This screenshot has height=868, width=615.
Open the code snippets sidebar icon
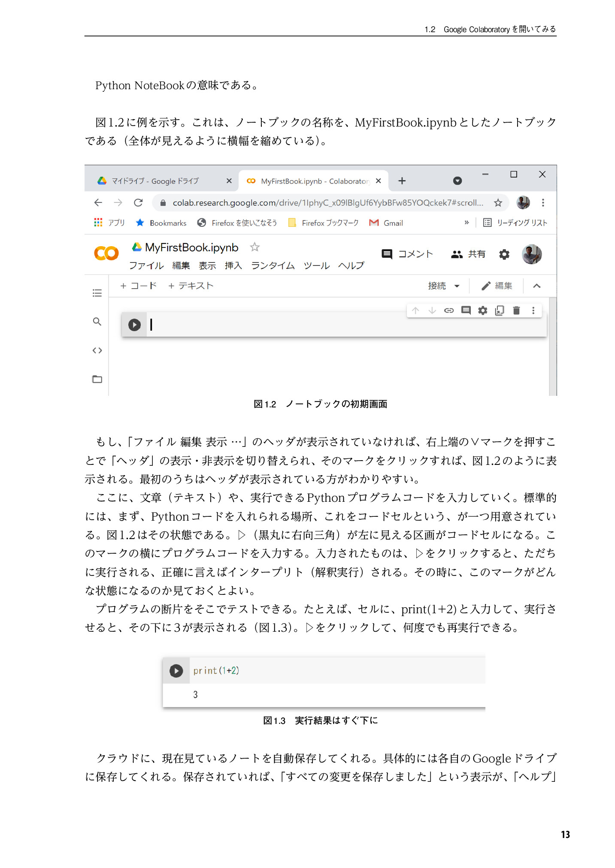coord(97,350)
